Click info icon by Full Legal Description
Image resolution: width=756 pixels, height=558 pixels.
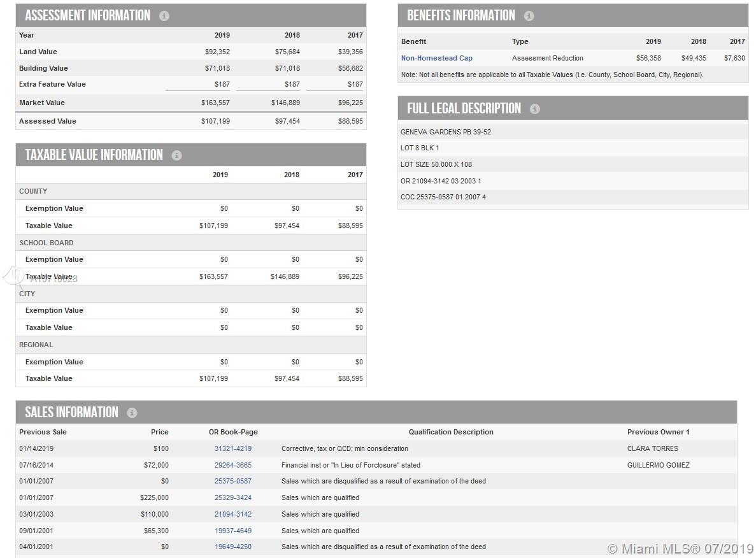point(535,109)
